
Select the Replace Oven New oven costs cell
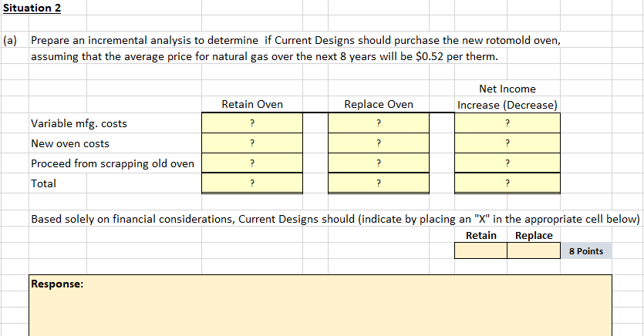point(379,143)
